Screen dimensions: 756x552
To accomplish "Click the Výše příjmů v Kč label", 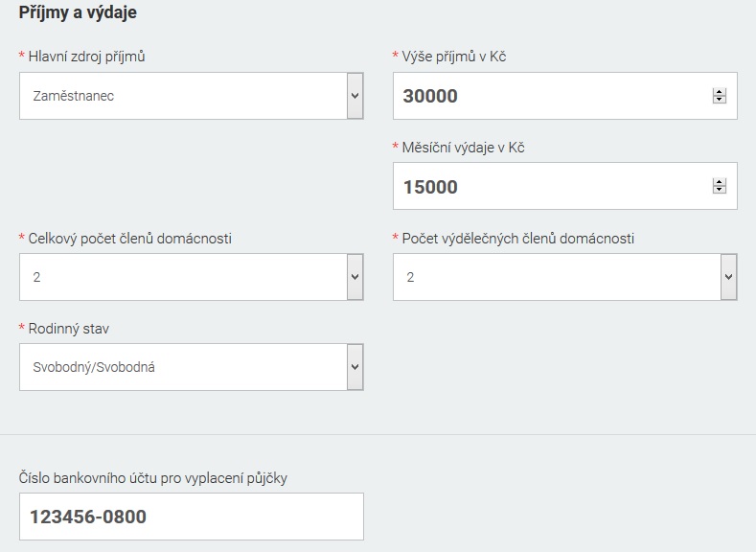I will click(454, 57).
